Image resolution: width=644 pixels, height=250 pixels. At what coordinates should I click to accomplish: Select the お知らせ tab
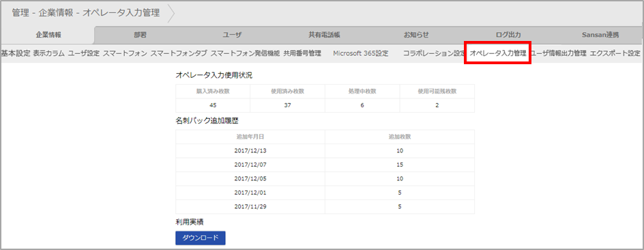click(416, 36)
